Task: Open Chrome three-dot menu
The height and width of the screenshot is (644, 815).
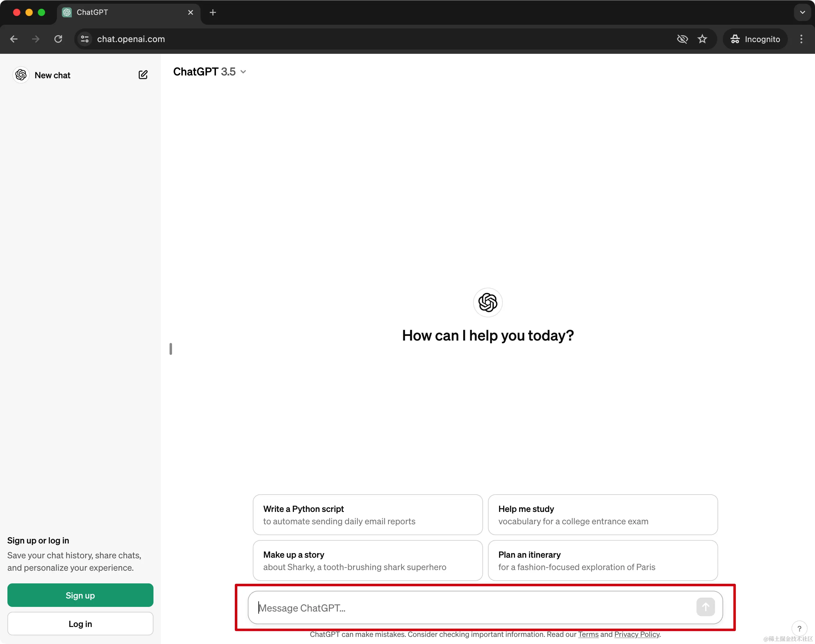Action: pyautogui.click(x=801, y=39)
